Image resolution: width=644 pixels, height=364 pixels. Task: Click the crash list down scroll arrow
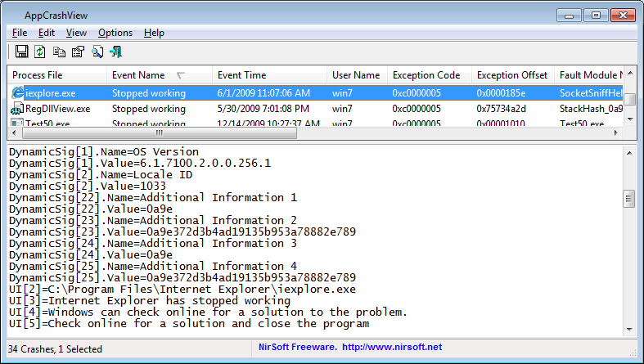tap(630, 119)
